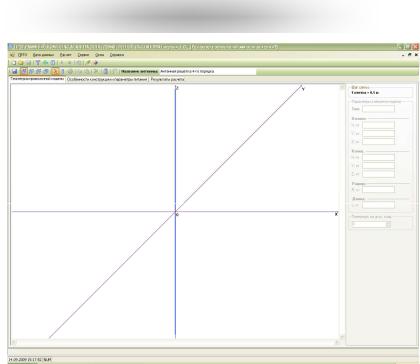Click the stepper arrows below Длина field
This screenshot has height=364, width=420.
pyautogui.click(x=388, y=225)
